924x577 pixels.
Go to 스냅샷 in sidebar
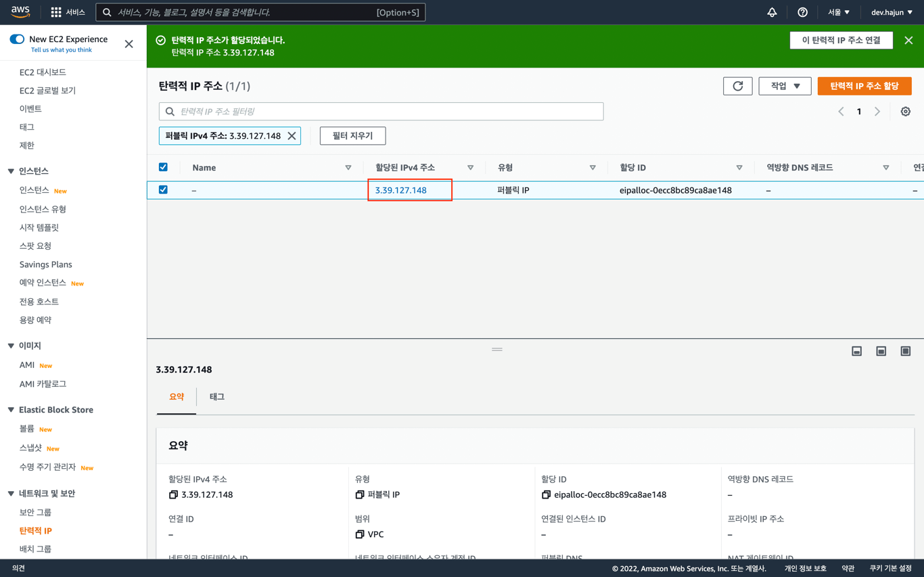(30, 448)
